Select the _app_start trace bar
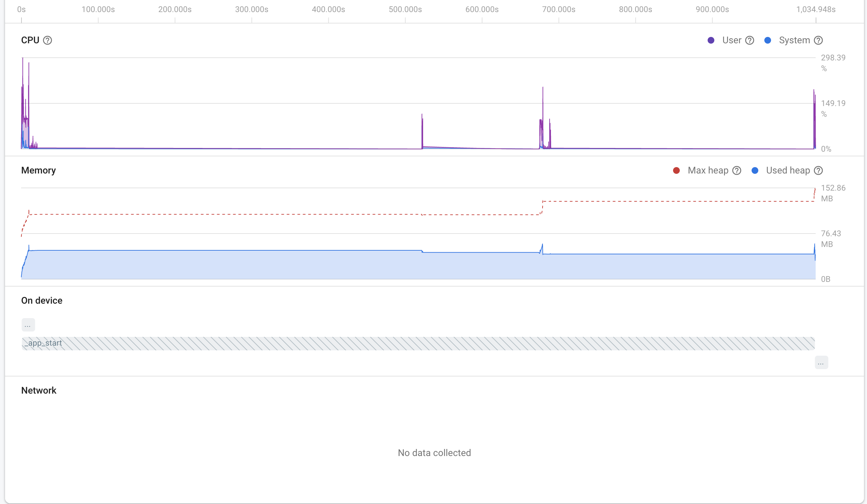 pyautogui.click(x=418, y=343)
